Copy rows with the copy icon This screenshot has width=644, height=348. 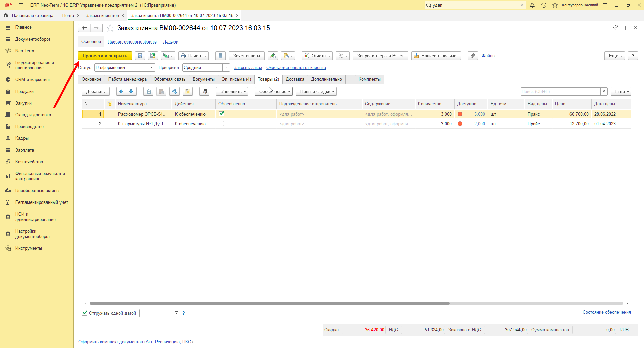(x=148, y=91)
